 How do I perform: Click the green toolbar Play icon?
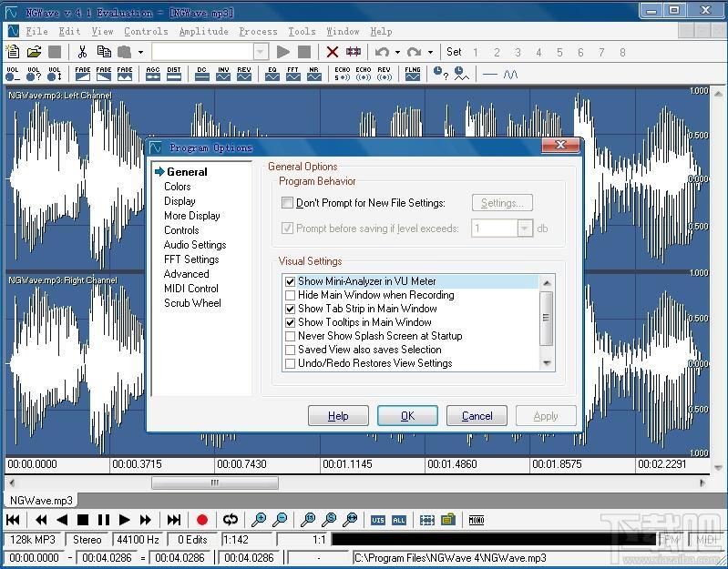pos(282,52)
